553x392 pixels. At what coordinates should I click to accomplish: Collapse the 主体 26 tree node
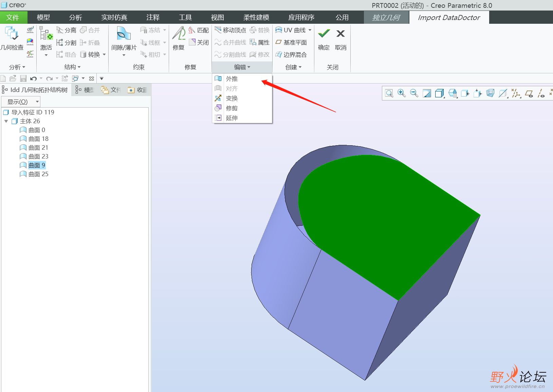coord(6,121)
